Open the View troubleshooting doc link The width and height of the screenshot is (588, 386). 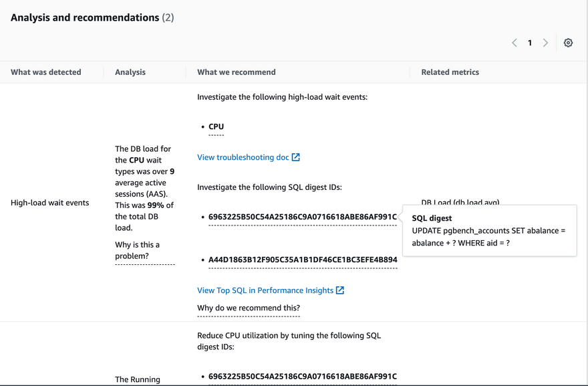click(x=243, y=157)
